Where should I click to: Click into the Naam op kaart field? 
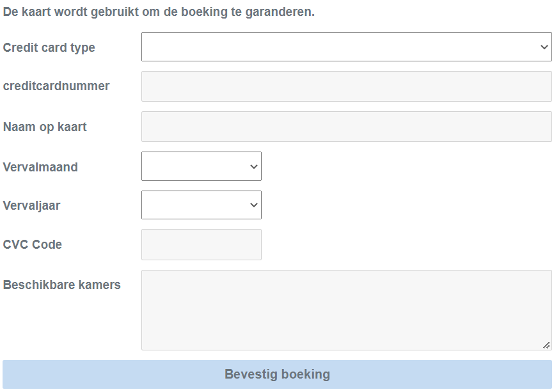(x=346, y=127)
